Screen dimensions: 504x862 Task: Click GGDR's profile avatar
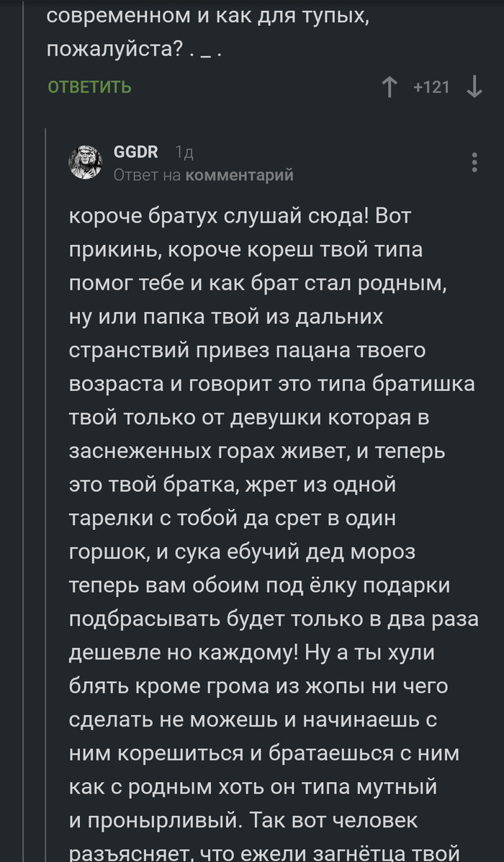pyautogui.click(x=85, y=162)
